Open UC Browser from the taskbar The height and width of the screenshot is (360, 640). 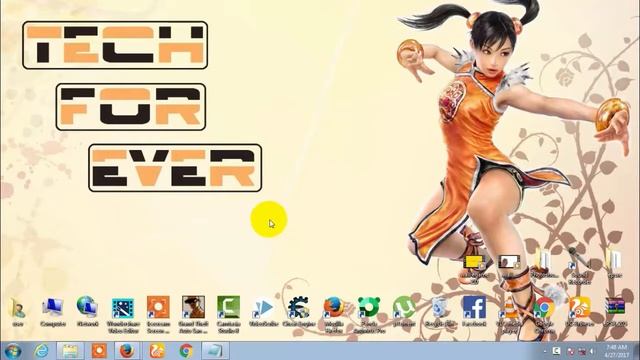(157, 351)
